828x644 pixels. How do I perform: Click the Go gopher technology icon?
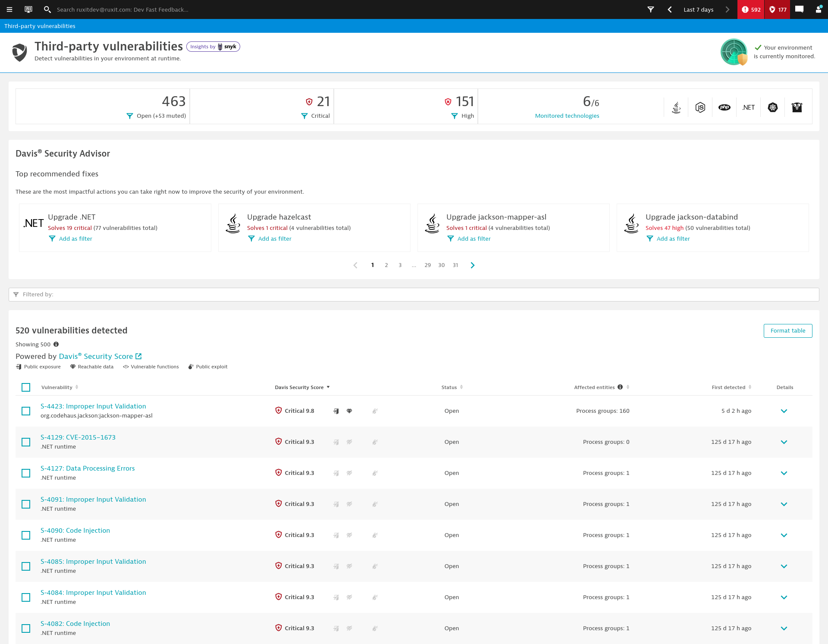797,107
